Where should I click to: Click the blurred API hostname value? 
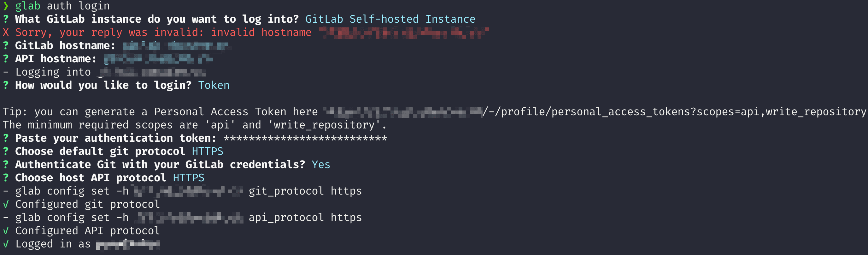pyautogui.click(x=158, y=59)
